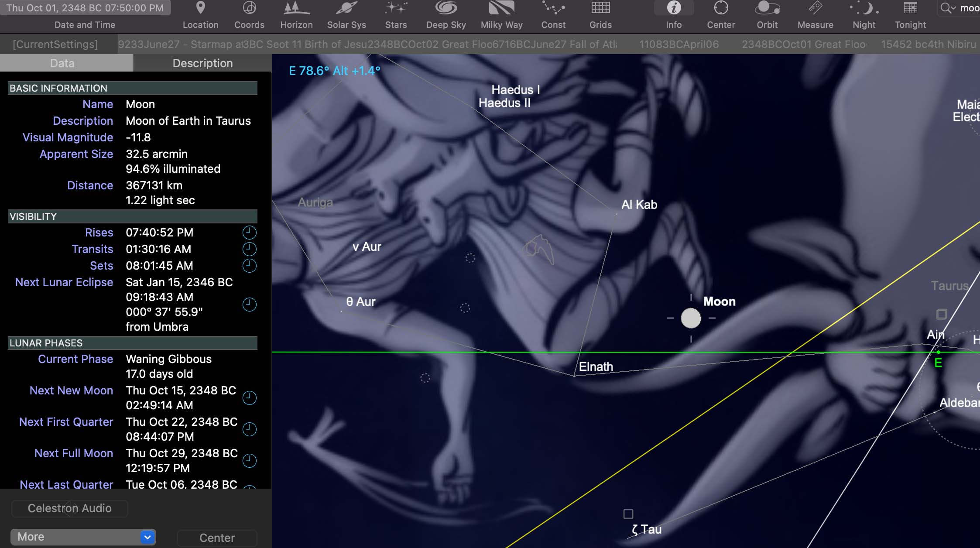
Task: Open the Tonight calendar icon
Action: 910,8
